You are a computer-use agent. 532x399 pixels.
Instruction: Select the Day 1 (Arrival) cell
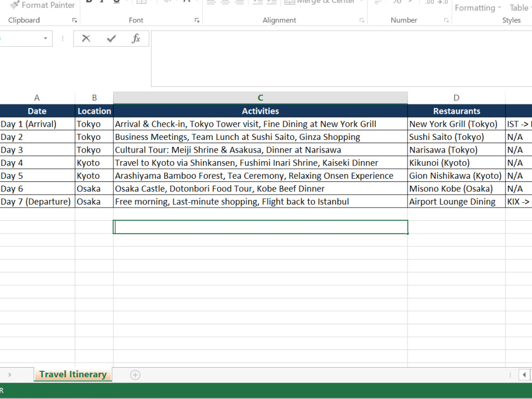(x=37, y=124)
